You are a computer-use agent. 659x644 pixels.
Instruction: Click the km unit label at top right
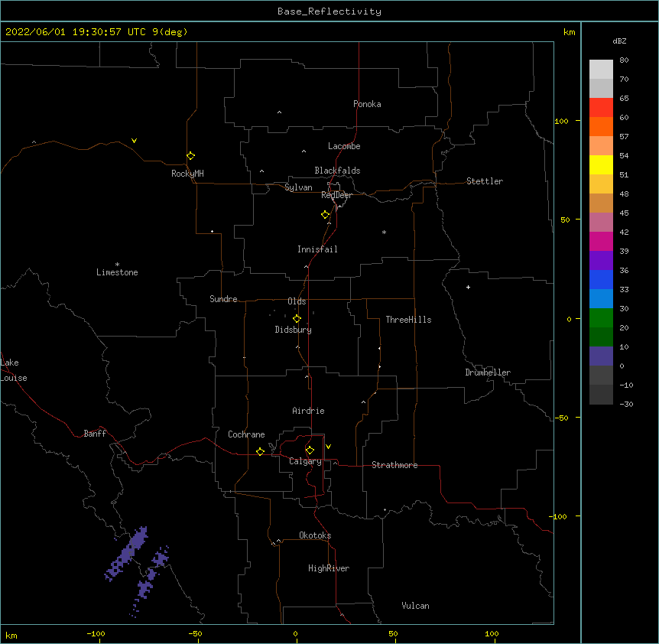tap(569, 32)
